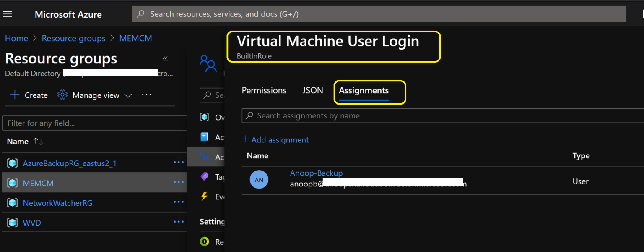Collapse the Resource groups panel

[165, 59]
